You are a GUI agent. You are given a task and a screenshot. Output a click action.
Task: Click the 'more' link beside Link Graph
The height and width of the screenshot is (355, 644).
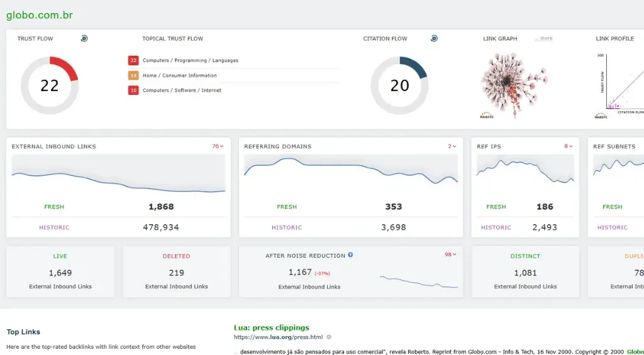(545, 38)
